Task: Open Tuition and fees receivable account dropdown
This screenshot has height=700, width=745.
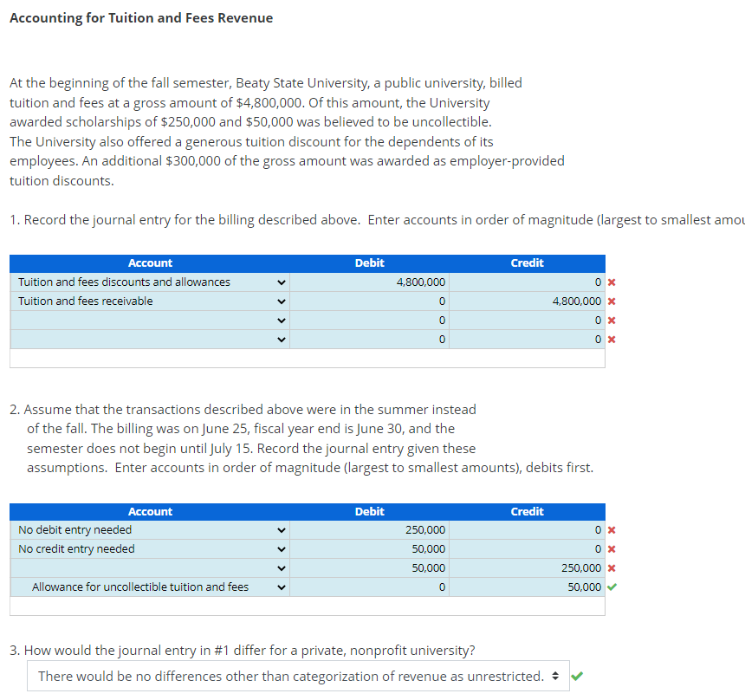Action: point(279,301)
